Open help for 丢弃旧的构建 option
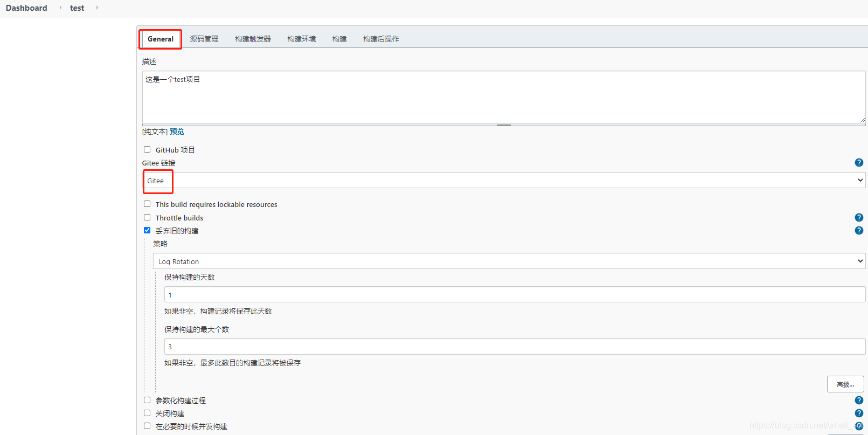 [x=859, y=231]
